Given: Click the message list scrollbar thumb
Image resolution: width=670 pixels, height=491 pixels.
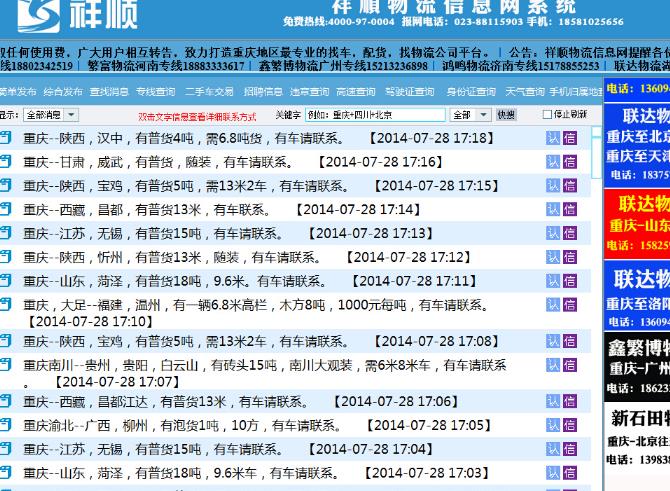Looking at the screenshot, I should pos(597,157).
